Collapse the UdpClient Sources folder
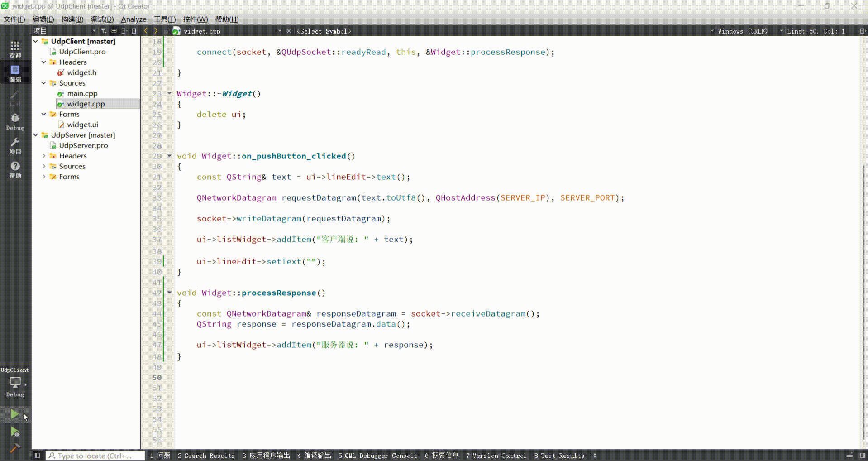868x461 pixels. (44, 83)
